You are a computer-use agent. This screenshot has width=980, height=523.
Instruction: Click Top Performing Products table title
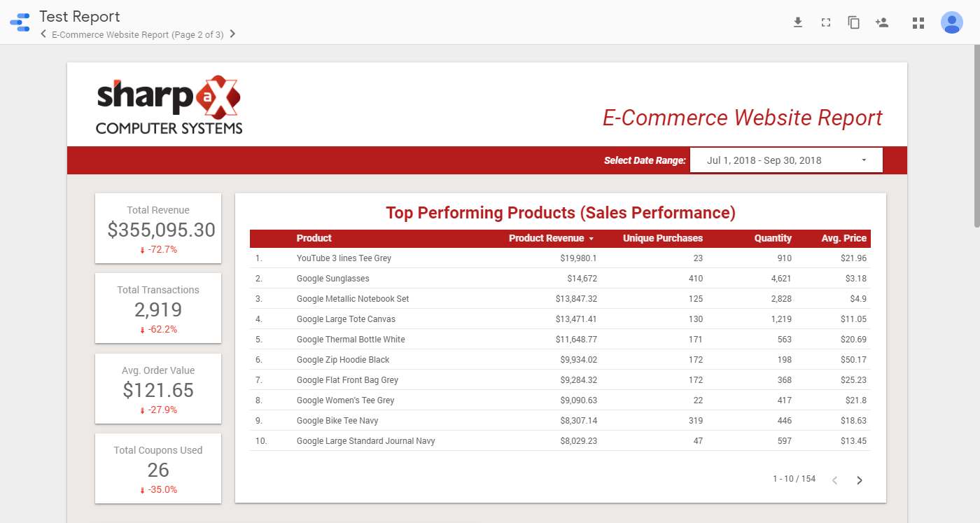(561, 213)
